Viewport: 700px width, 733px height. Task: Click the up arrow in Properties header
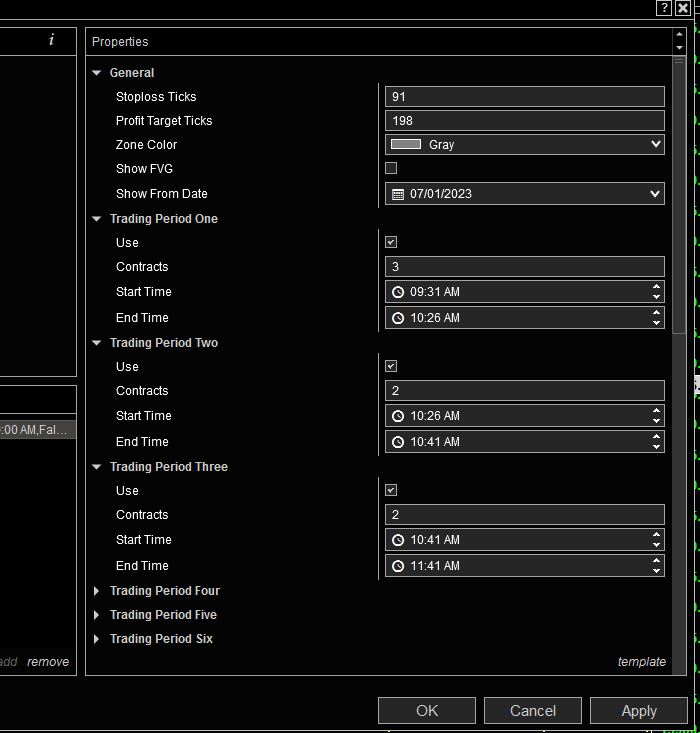click(x=679, y=35)
